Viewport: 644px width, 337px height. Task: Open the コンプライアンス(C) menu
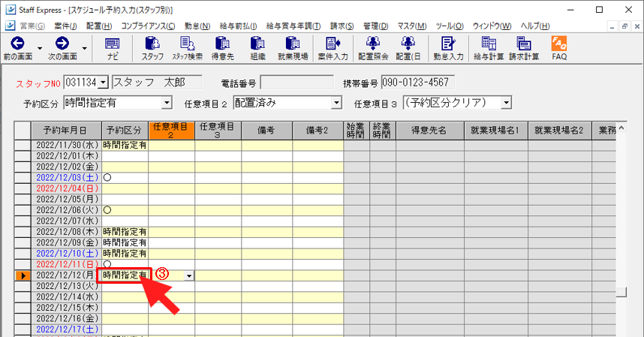(x=148, y=26)
